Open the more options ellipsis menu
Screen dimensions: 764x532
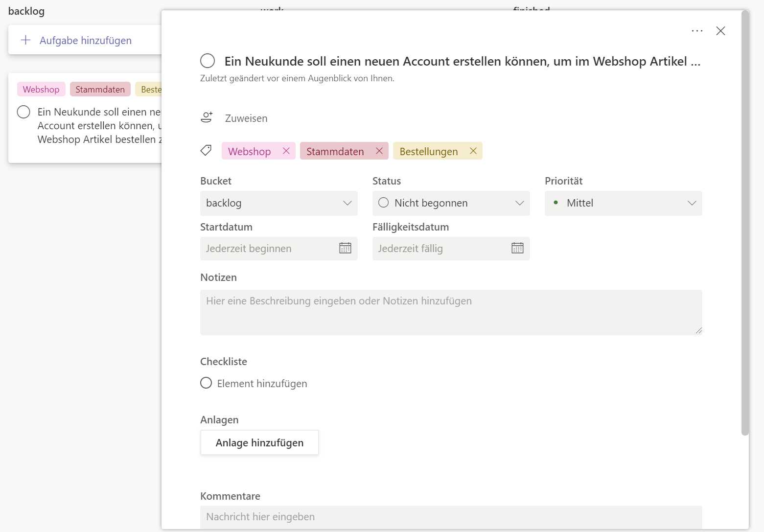pos(697,30)
